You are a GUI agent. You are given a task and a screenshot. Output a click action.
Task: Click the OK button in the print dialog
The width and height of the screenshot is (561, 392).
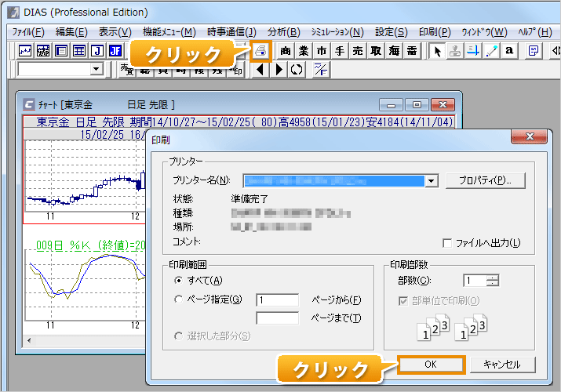point(431,365)
